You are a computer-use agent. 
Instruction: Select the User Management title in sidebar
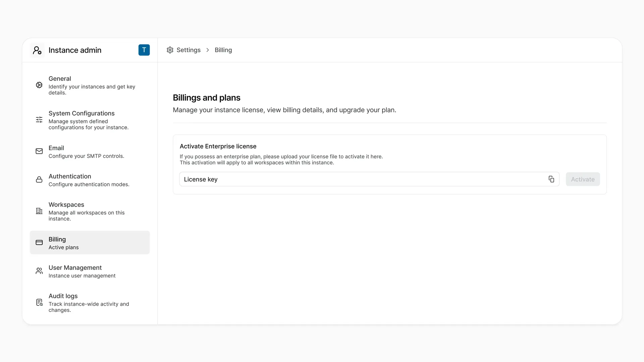(x=75, y=268)
